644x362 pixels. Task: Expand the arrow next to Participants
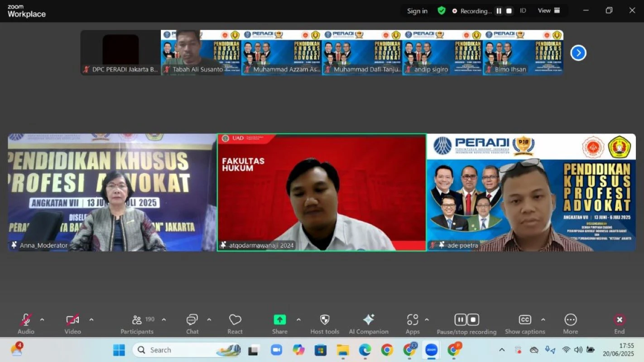(164, 320)
